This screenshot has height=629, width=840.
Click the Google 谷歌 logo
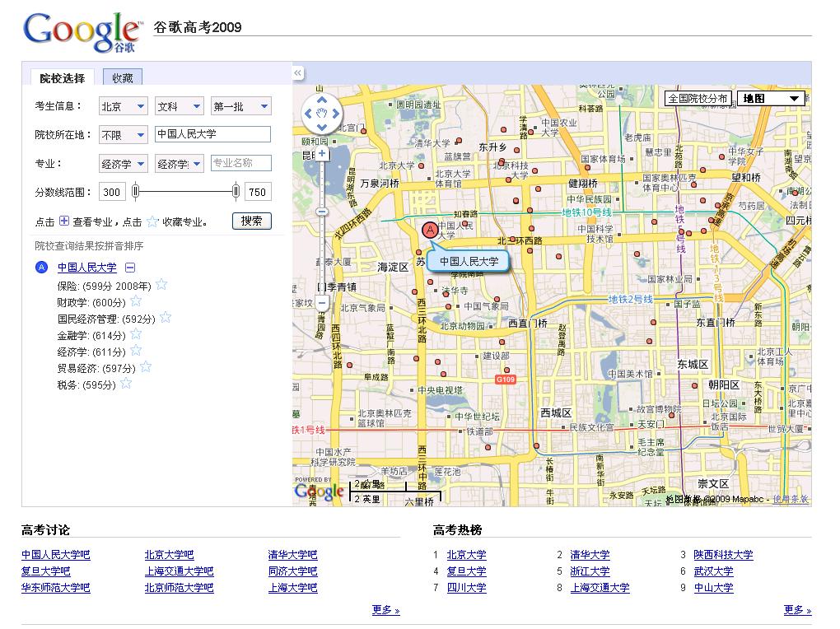(82, 33)
